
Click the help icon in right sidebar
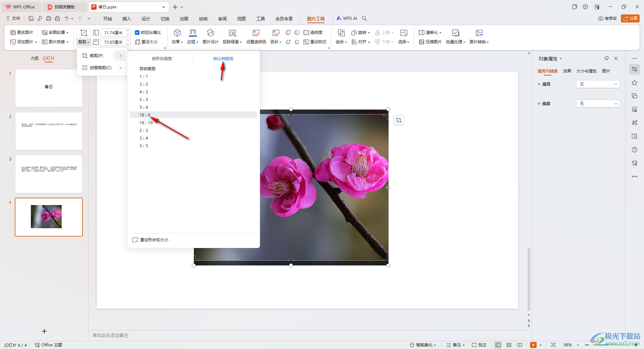(x=635, y=150)
